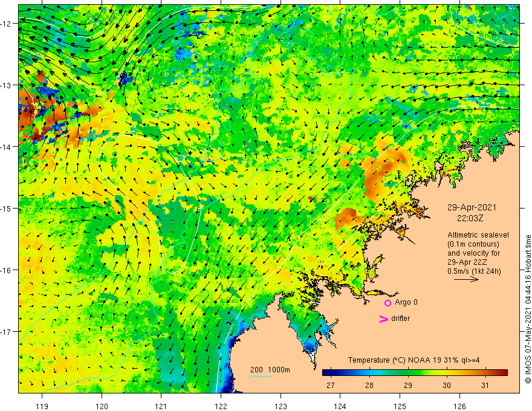
Task: Click latitude axis label -12
Action: (x=6, y=24)
